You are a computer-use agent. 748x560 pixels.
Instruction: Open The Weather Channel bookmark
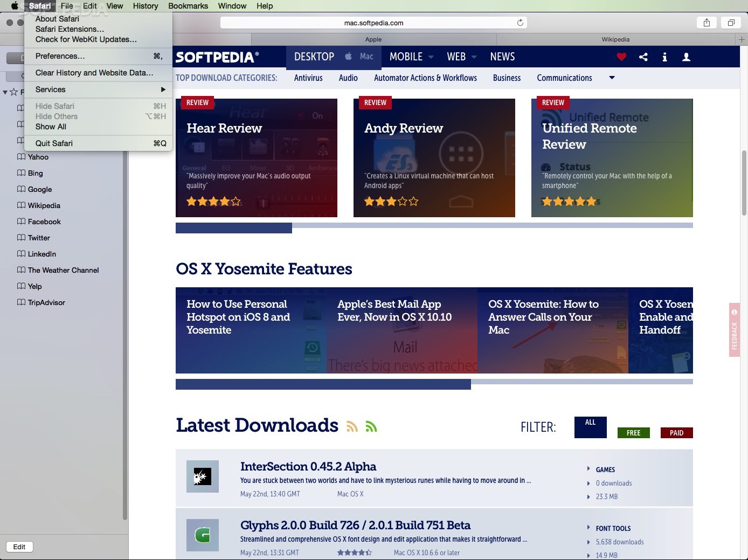pyautogui.click(x=58, y=270)
